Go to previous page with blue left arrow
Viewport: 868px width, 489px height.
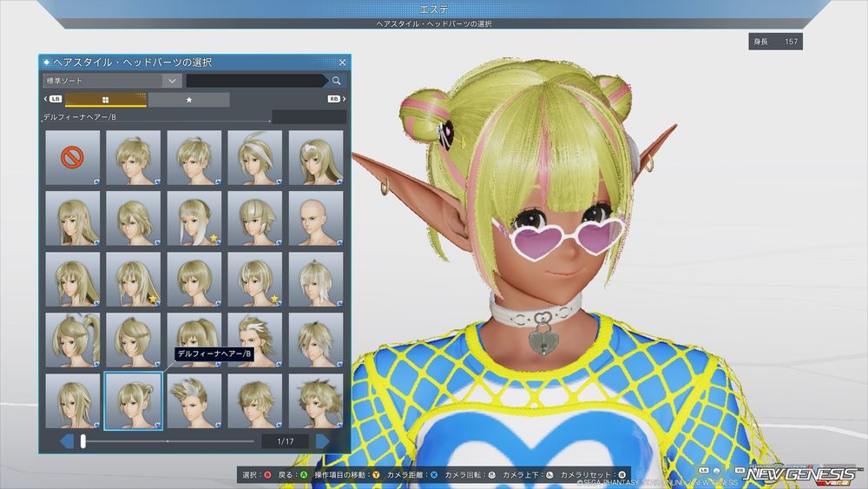tap(67, 441)
